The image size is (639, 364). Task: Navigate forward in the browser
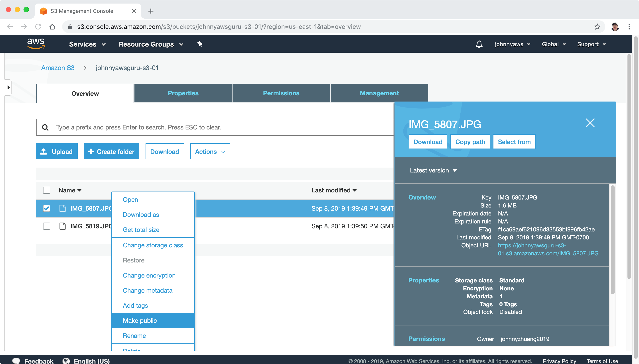pyautogui.click(x=24, y=27)
